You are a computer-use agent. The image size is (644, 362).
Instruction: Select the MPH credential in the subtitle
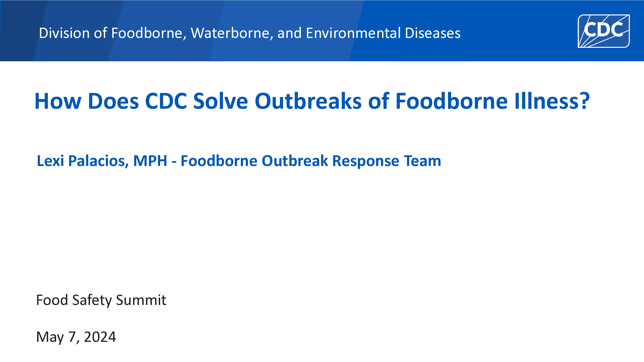tap(150, 161)
